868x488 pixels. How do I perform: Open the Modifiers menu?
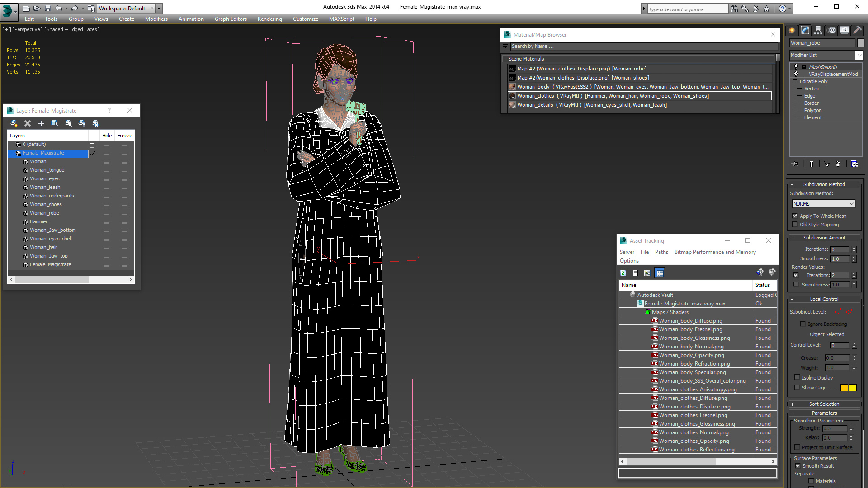[x=156, y=19]
